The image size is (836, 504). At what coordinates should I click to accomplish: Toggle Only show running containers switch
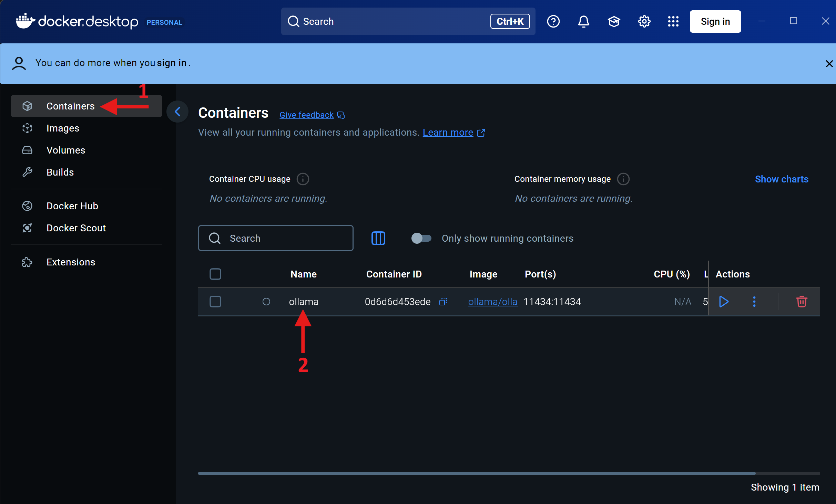pos(421,238)
